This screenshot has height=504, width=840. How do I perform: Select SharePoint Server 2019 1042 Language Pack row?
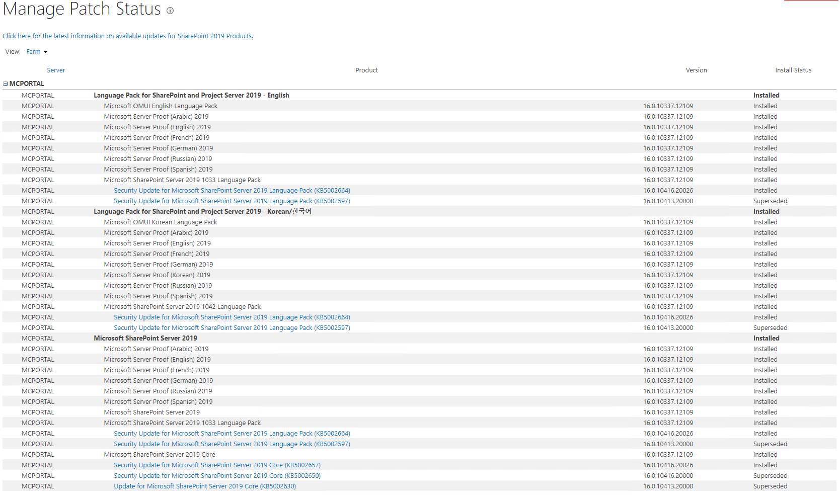(419, 307)
